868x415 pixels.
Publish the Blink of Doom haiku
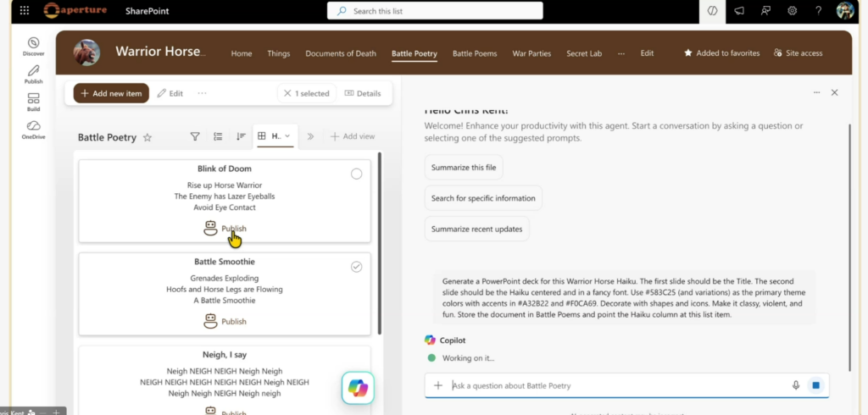(x=225, y=229)
